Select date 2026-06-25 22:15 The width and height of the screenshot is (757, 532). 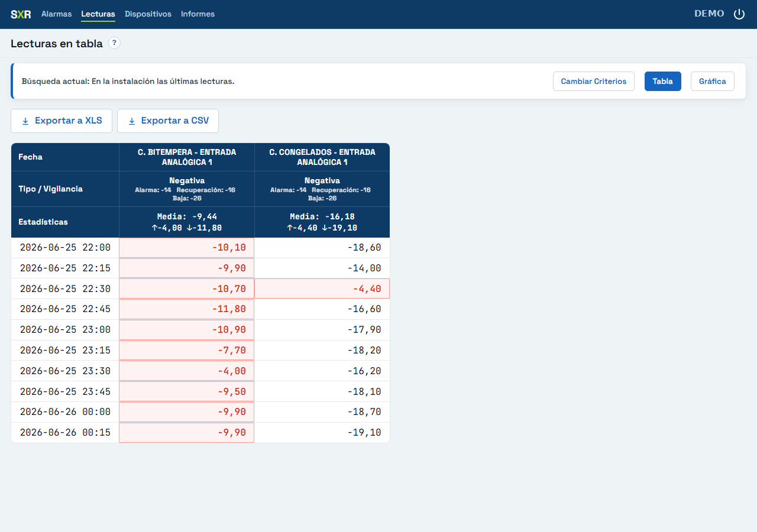pyautogui.click(x=65, y=268)
